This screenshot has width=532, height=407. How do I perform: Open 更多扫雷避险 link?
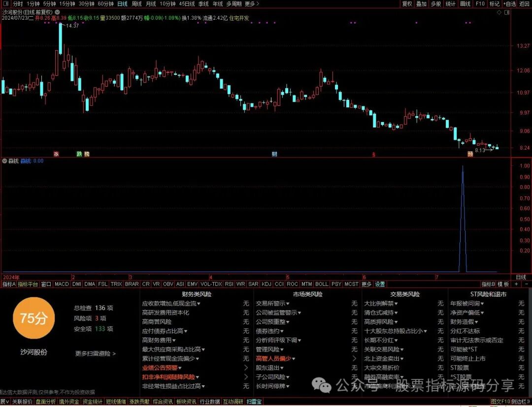click(x=96, y=353)
